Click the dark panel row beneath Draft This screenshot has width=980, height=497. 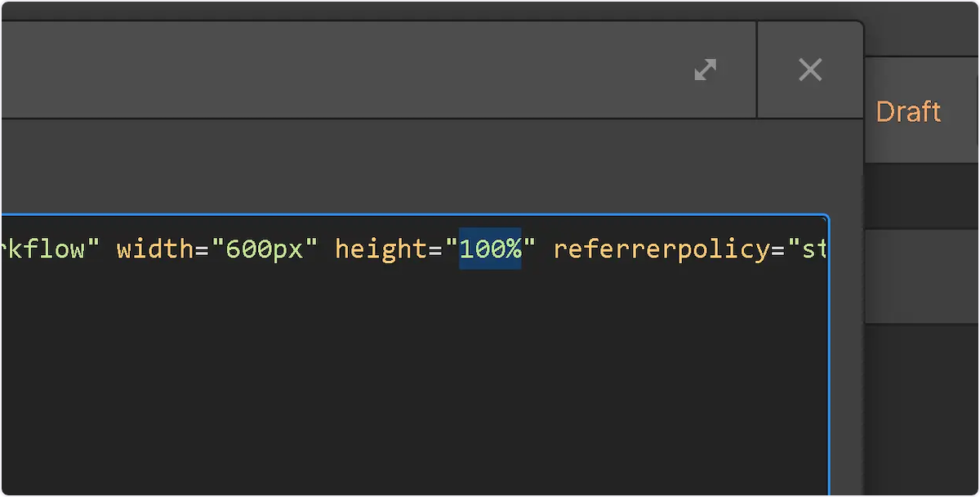(923, 196)
